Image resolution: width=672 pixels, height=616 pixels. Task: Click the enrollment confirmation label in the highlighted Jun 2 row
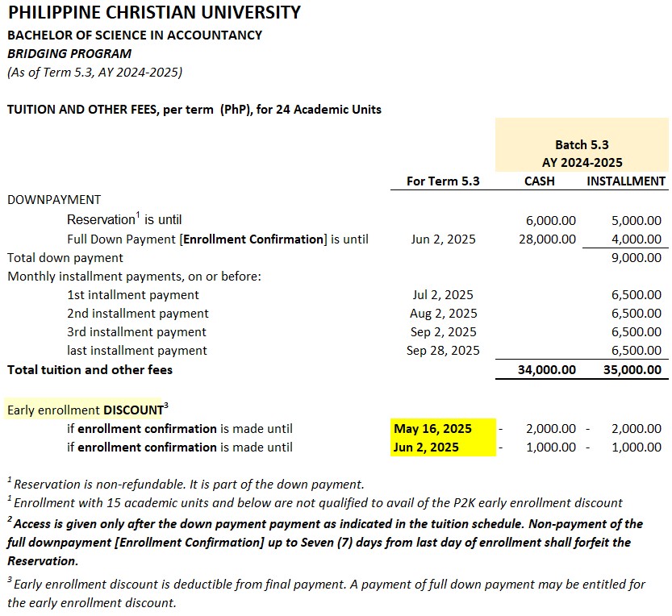coord(180,447)
